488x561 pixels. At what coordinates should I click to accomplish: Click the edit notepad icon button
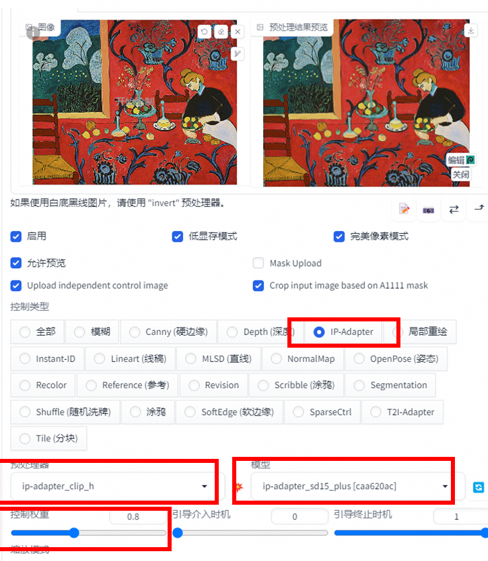(x=404, y=209)
